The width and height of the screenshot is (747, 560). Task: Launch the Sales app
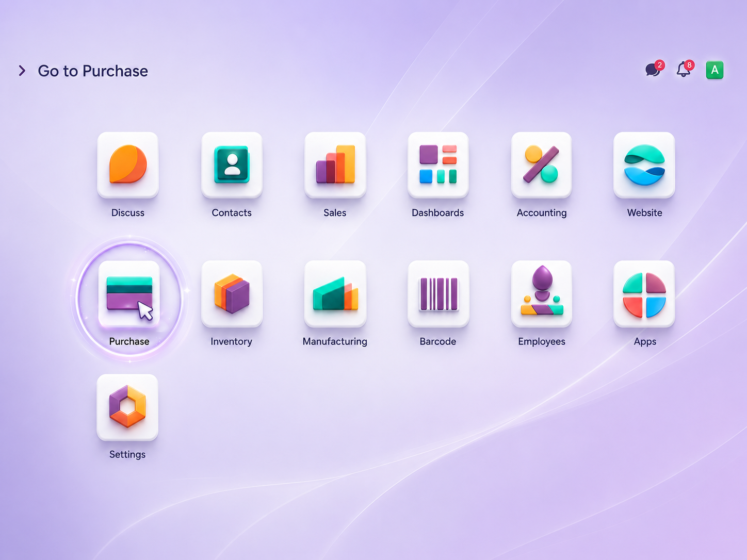pos(335,165)
